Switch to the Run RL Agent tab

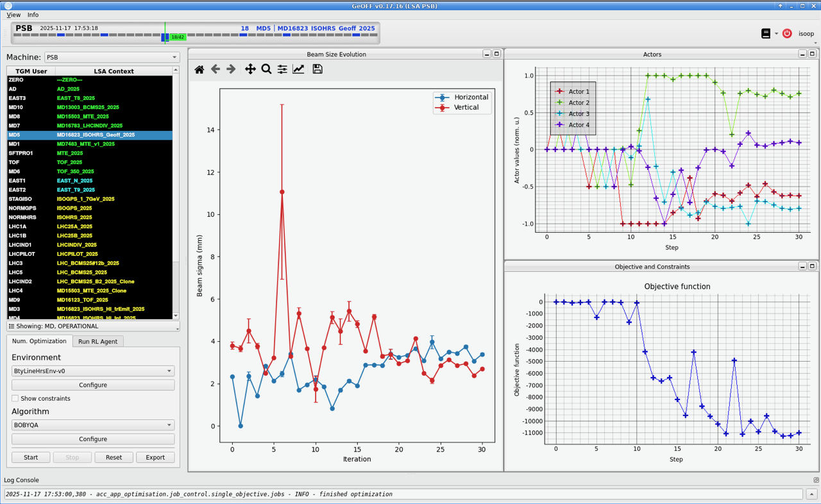click(97, 341)
